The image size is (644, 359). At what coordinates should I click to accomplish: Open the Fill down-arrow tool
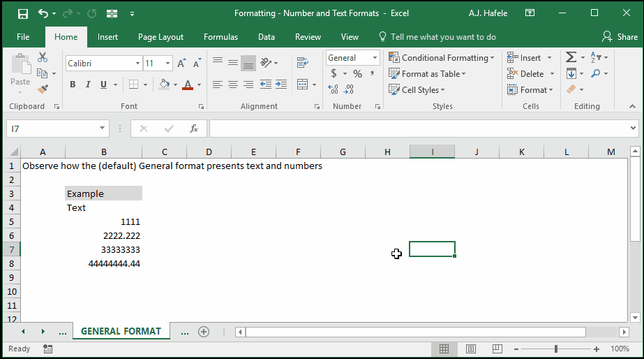click(x=571, y=73)
